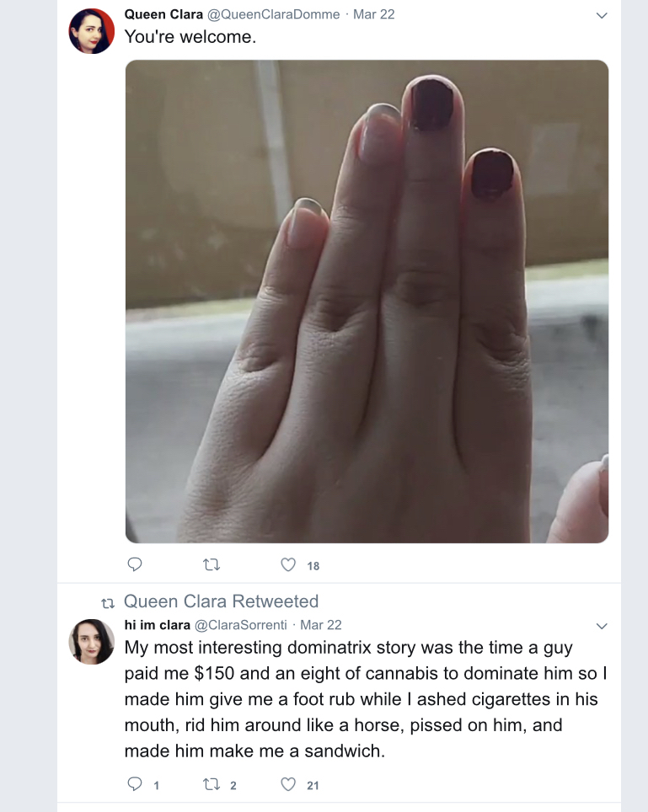This screenshot has width=648, height=812.
Task: Open Queen Clara's profile picture avatar
Action: tap(92, 31)
